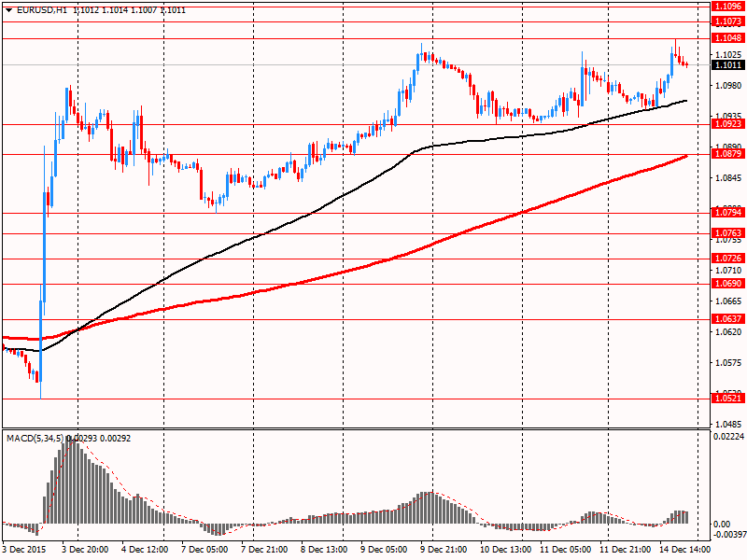The width and height of the screenshot is (747, 560).
Task: Click the MACD scale value 0.02224
Action: [729, 437]
